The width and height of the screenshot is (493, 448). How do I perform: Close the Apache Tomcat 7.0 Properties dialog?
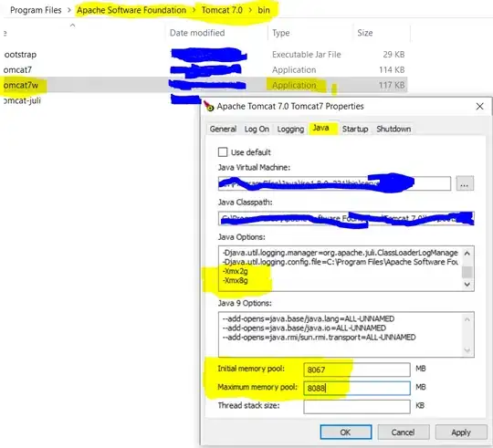tap(479, 107)
